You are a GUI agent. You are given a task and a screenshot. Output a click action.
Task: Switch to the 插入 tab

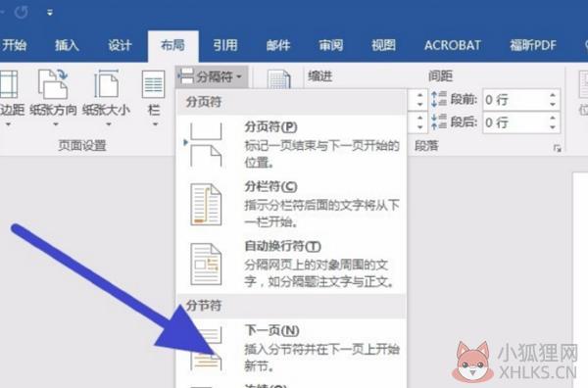(x=67, y=45)
